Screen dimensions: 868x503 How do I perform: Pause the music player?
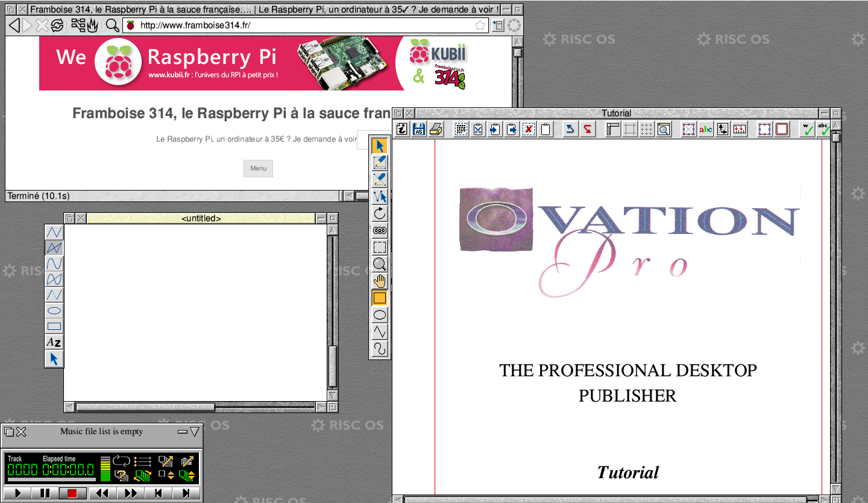click(x=45, y=493)
